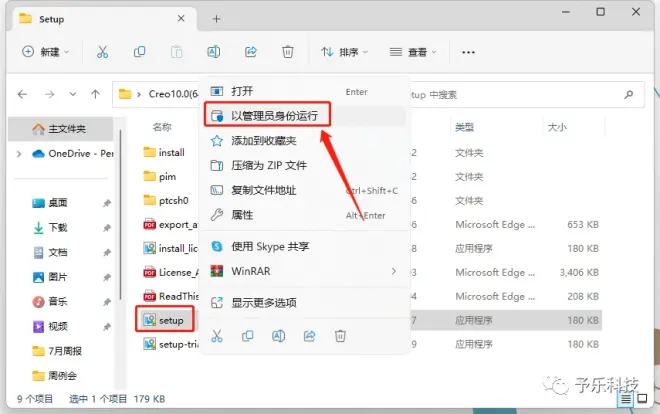Click the Copy icon in the top toolbar
This screenshot has width=660, height=414.
click(139, 52)
